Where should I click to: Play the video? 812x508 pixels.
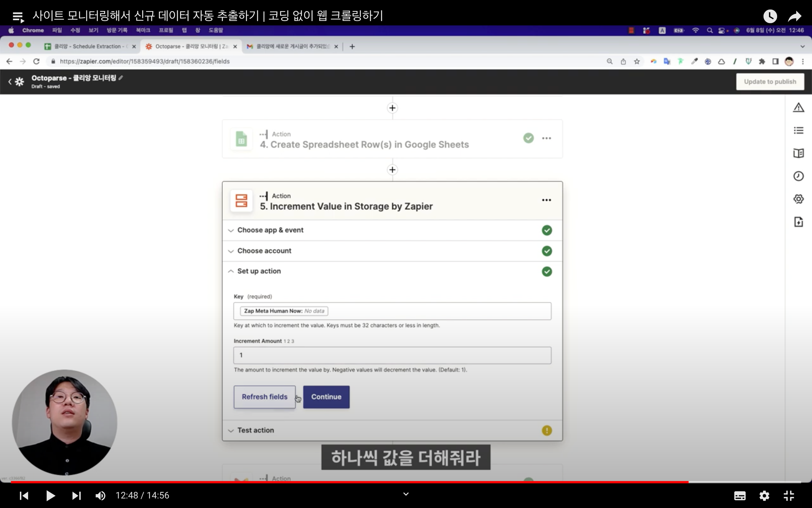pyautogui.click(x=50, y=496)
